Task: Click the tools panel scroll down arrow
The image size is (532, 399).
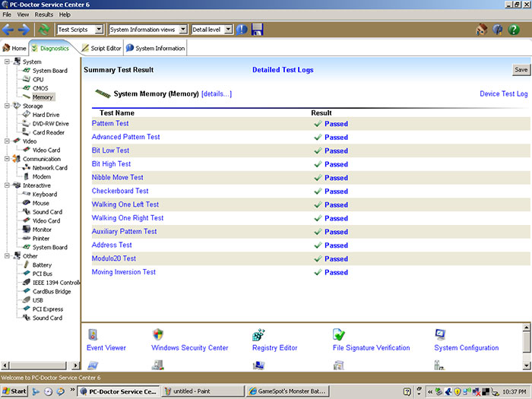Action: [526, 366]
